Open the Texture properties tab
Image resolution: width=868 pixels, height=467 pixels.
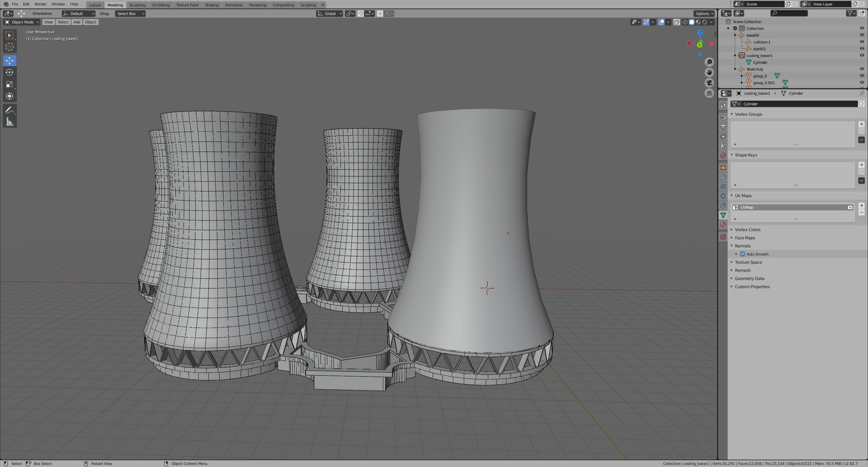723,237
